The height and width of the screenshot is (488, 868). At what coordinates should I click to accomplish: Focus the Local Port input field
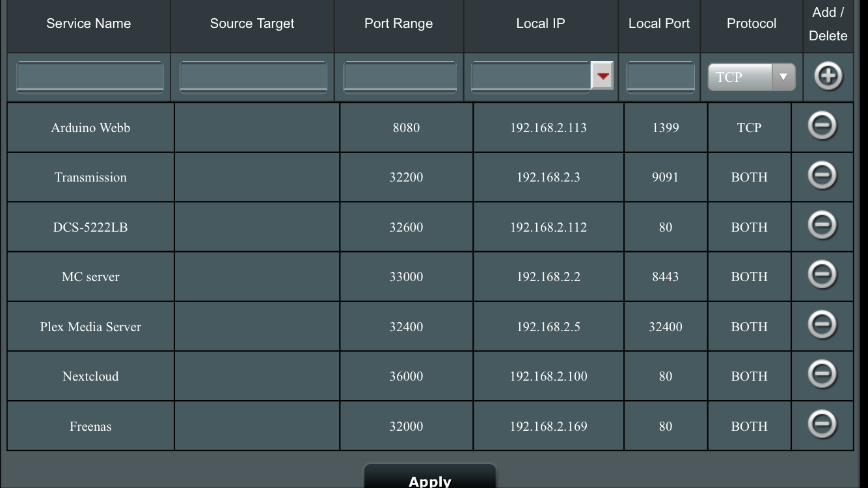tap(660, 77)
